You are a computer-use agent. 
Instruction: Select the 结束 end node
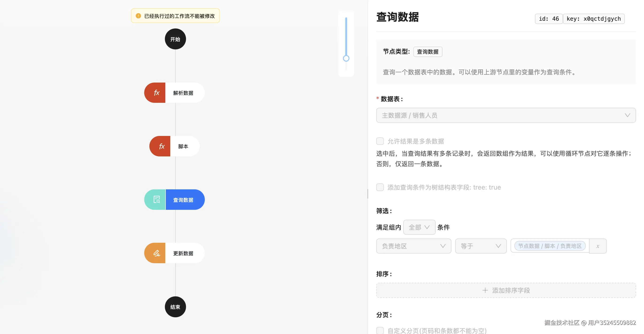[175, 307]
